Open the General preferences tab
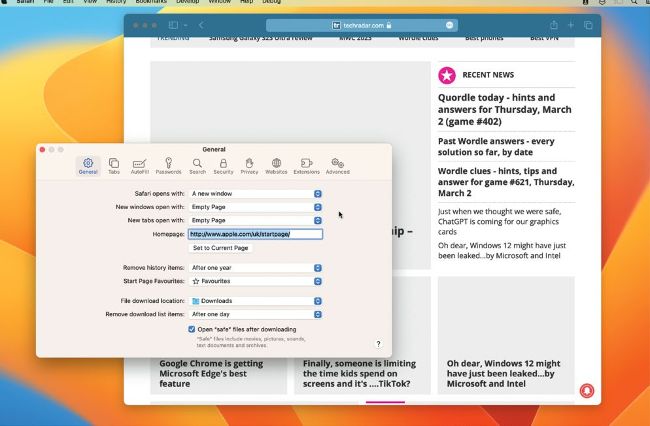650x426 pixels. point(88,166)
